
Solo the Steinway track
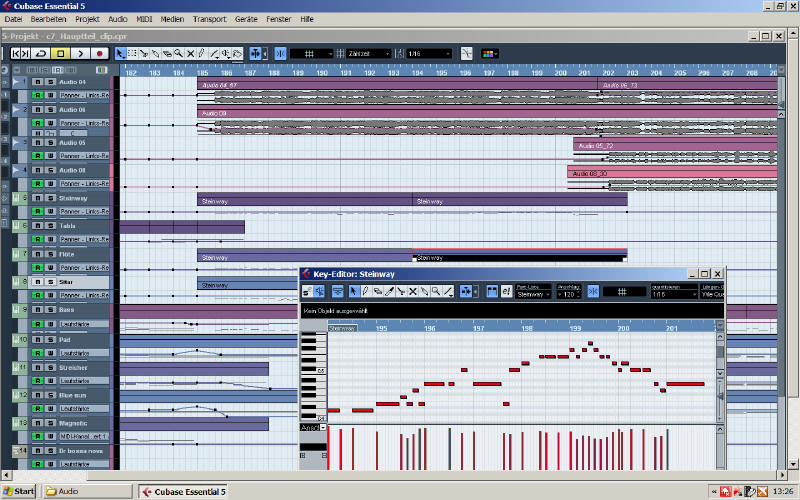(x=50, y=198)
